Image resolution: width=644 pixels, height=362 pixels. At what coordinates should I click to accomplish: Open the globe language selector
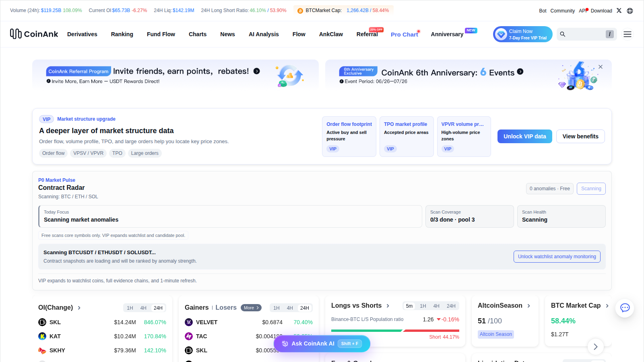point(630,11)
